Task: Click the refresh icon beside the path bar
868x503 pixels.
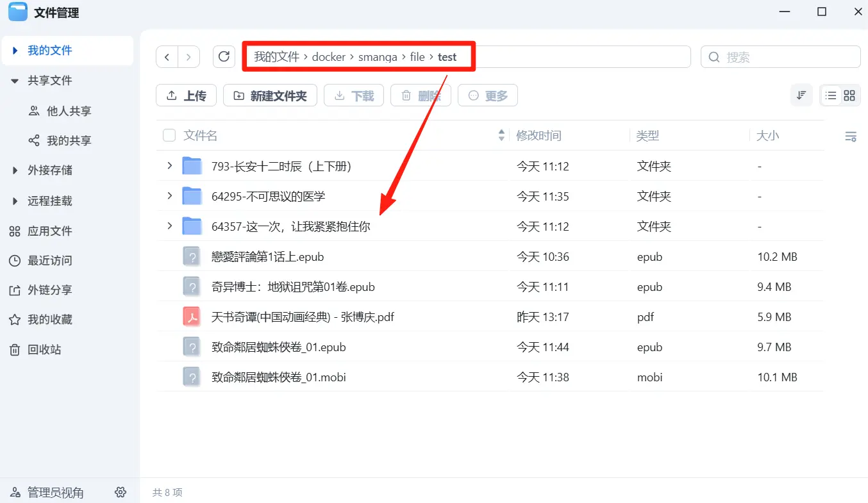Action: 224,57
